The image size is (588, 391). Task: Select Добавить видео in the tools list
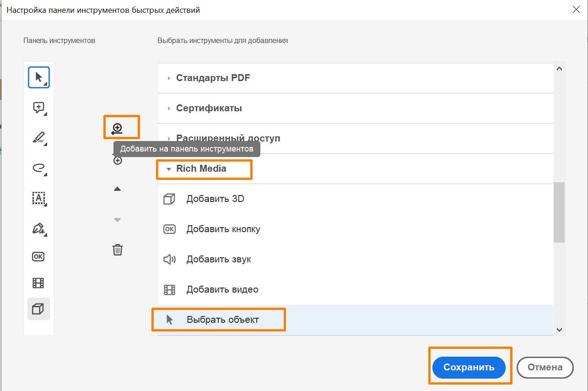coord(223,289)
